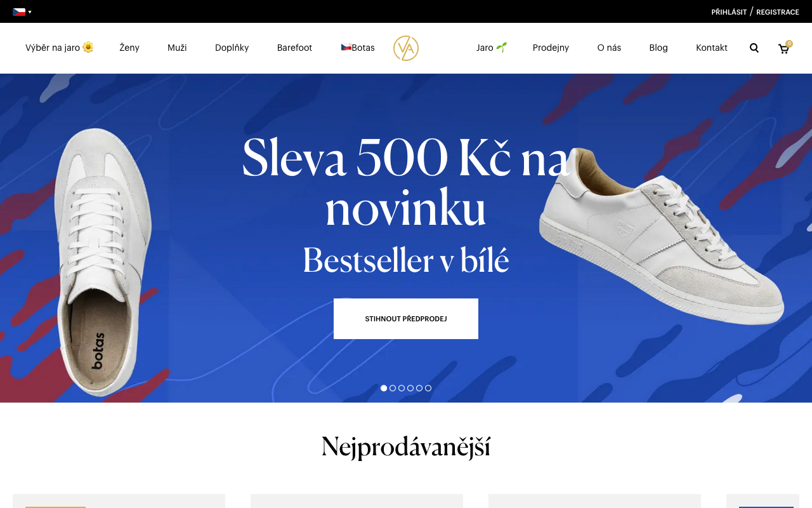Select the fourth carousel dot

pyautogui.click(x=410, y=388)
